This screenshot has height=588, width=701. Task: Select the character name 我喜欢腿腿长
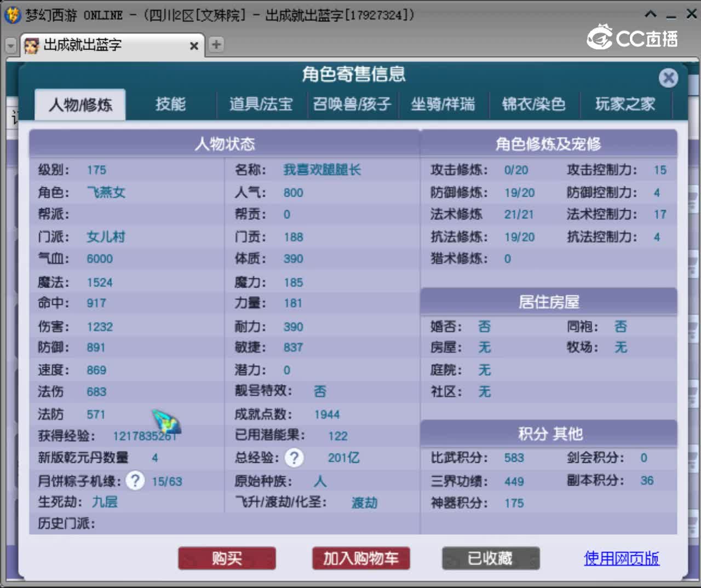click(x=322, y=170)
